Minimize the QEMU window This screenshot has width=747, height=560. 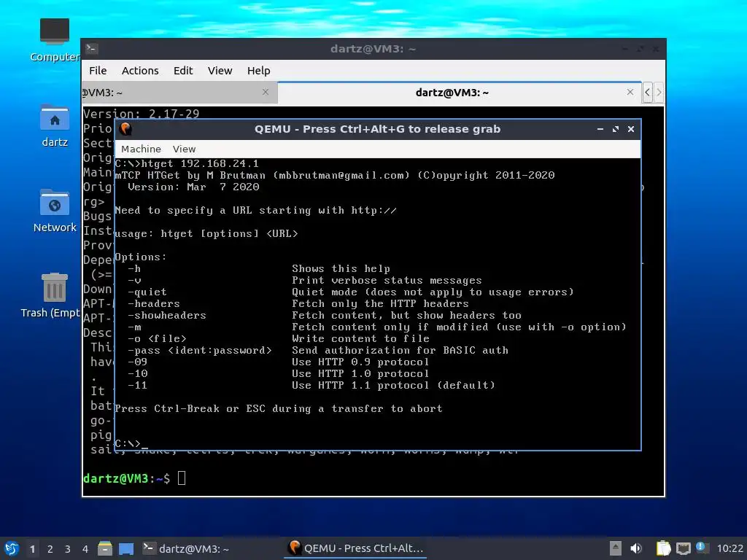[x=600, y=129]
